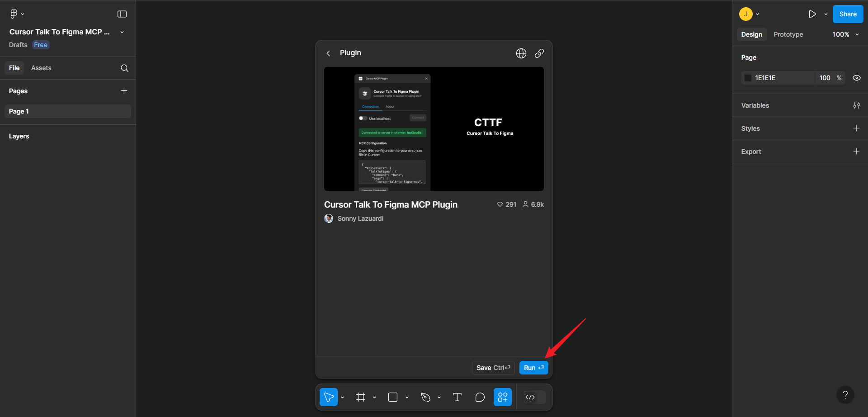Expand Pen tool options chevron
868x417 pixels.
pos(439,398)
